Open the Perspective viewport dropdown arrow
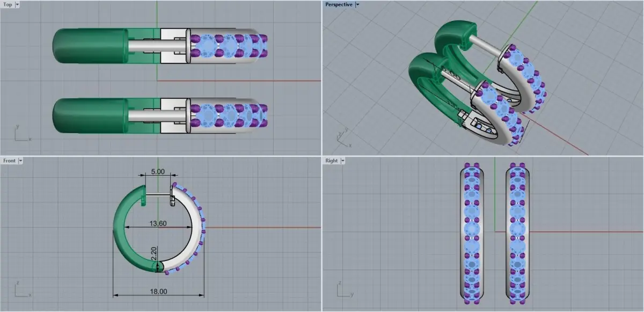This screenshot has height=312, width=644. coord(358,4)
